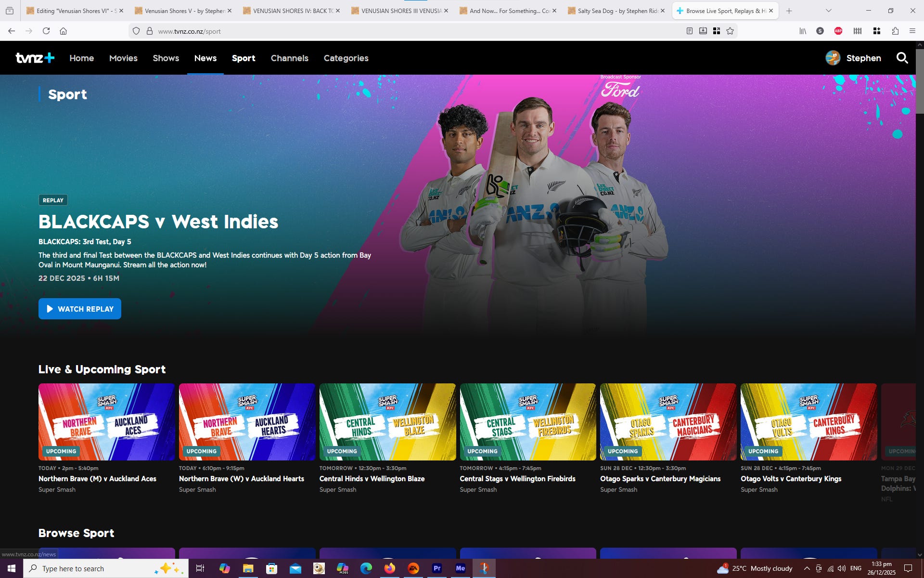Toggle Firefox reader view icon
Viewport: 924px width, 578px height.
[x=689, y=31]
